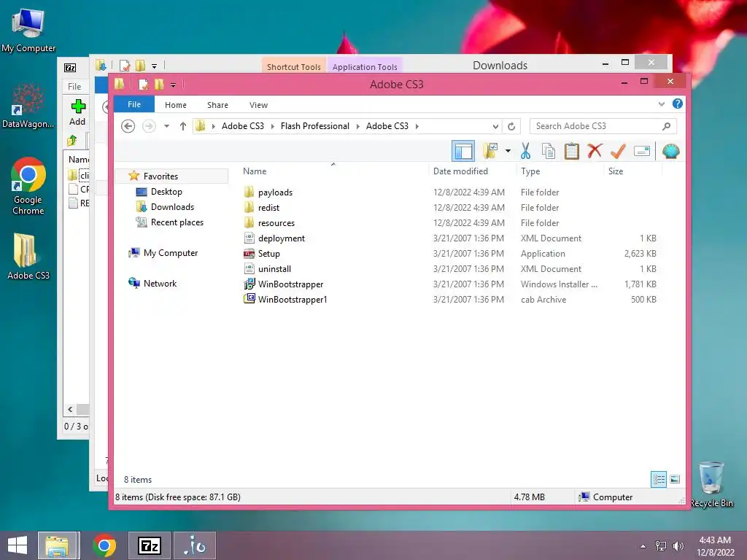Open the recent locations dropdown arrow
Viewport: 747px width, 560px height.
coord(167,126)
